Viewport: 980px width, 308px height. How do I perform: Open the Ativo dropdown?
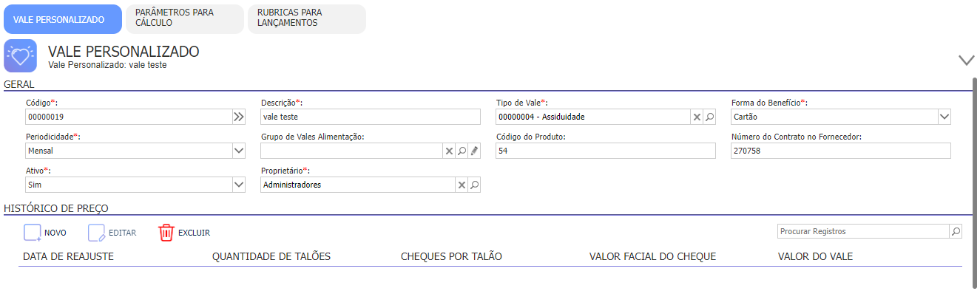tap(238, 185)
